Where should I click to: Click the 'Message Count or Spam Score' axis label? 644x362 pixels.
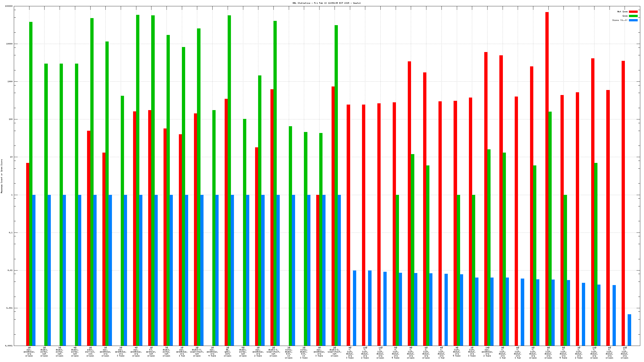(x=2, y=176)
